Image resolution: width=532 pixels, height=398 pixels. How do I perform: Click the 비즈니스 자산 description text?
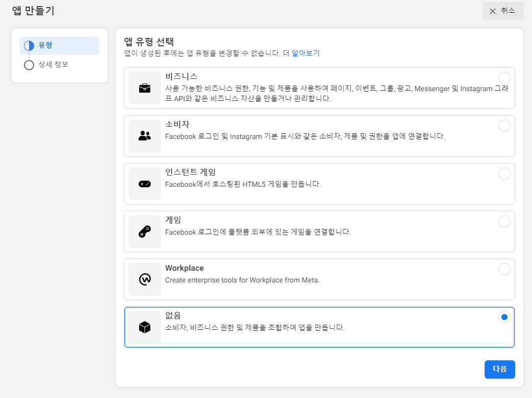[x=336, y=94]
